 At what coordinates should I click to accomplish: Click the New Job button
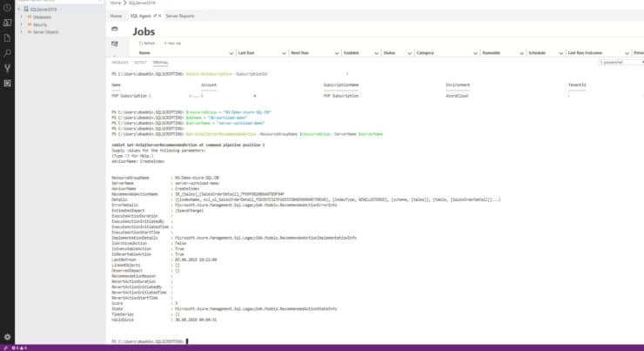pyautogui.click(x=171, y=43)
